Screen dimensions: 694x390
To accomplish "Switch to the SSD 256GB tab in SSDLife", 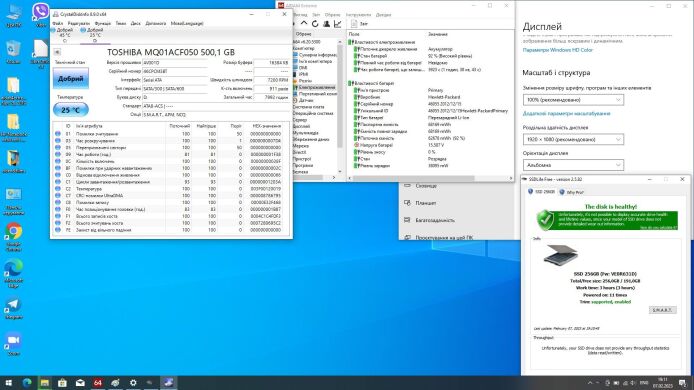I will tap(541, 192).
